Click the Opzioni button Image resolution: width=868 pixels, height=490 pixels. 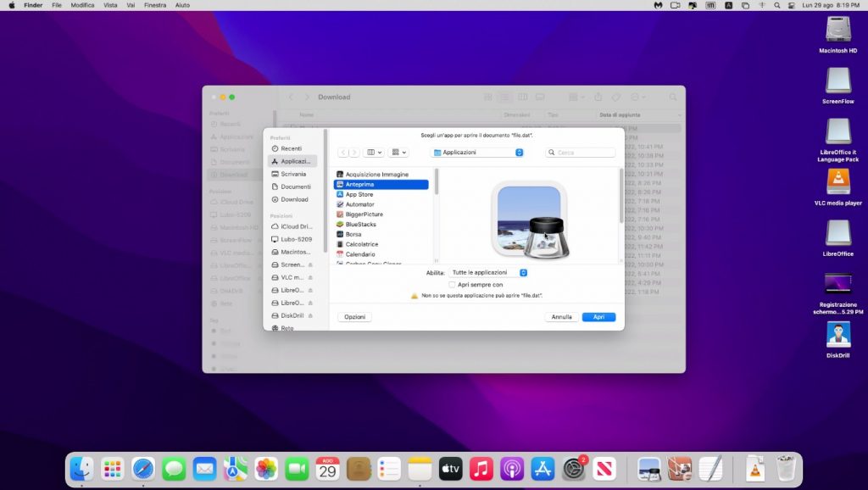click(x=354, y=317)
